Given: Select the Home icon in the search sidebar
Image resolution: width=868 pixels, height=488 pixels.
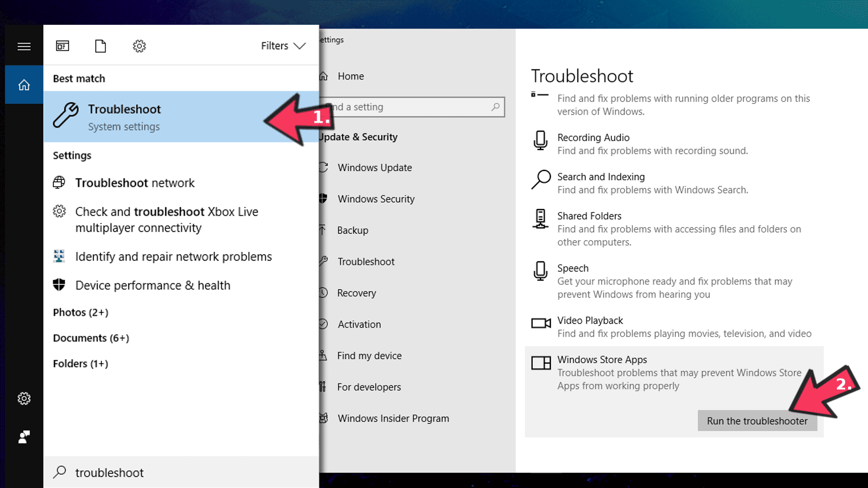Looking at the screenshot, I should click(x=24, y=85).
